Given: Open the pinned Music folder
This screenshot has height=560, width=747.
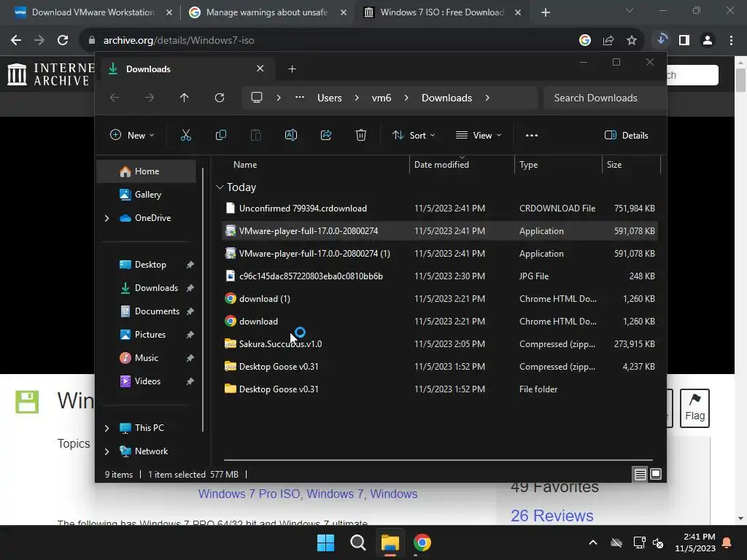Looking at the screenshot, I should 146,358.
